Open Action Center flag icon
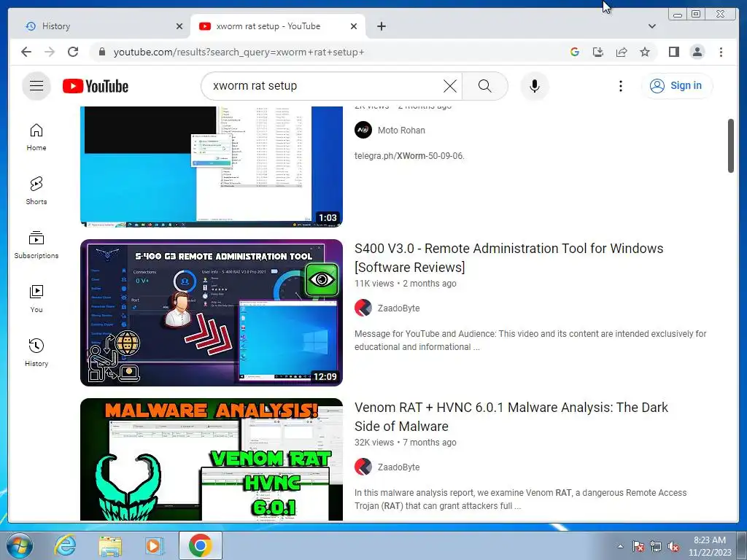 [x=638, y=546]
